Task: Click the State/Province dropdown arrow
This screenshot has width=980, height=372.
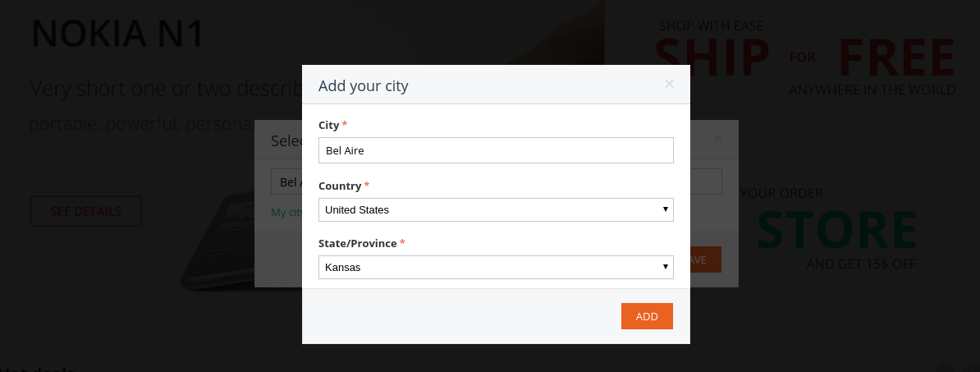Action: click(666, 267)
